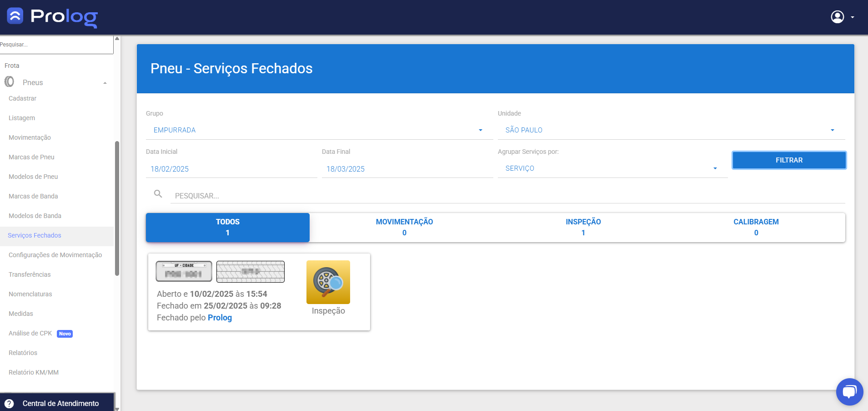Click the tire tread image on card

coord(250,272)
